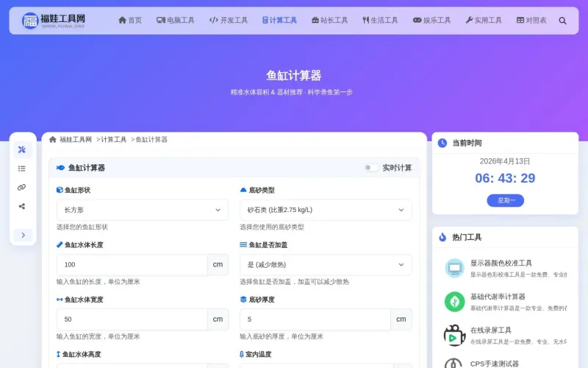588x368 pixels.
Task: Open the 显示器颜色校准工具 link
Action: click(501, 263)
